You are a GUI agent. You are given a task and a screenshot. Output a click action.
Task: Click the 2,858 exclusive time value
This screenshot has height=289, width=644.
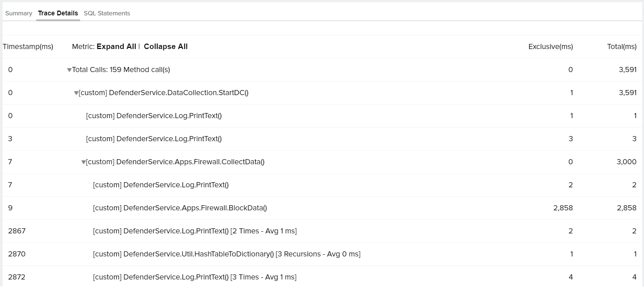tap(563, 208)
